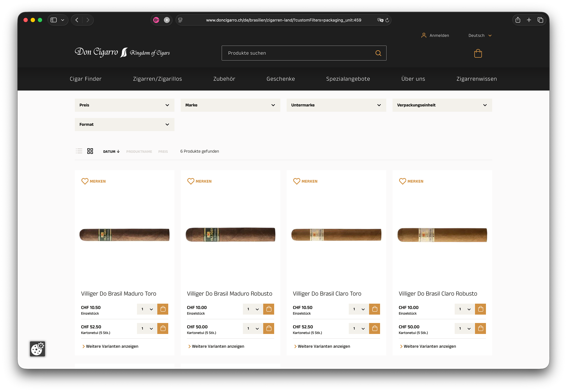Click the reader page icon in address bar
The width and height of the screenshot is (567, 392).
pyautogui.click(x=180, y=20)
